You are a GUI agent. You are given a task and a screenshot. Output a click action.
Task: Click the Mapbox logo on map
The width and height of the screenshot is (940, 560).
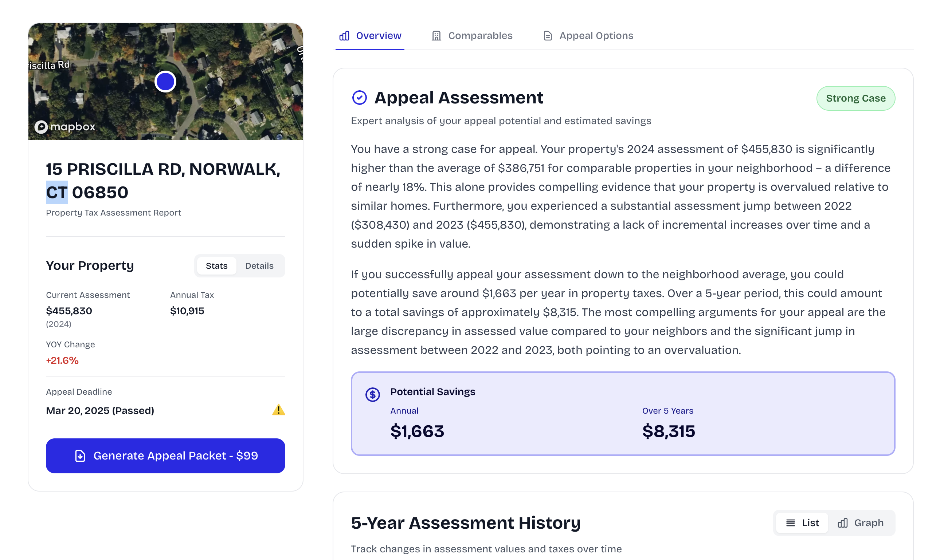coord(65,127)
